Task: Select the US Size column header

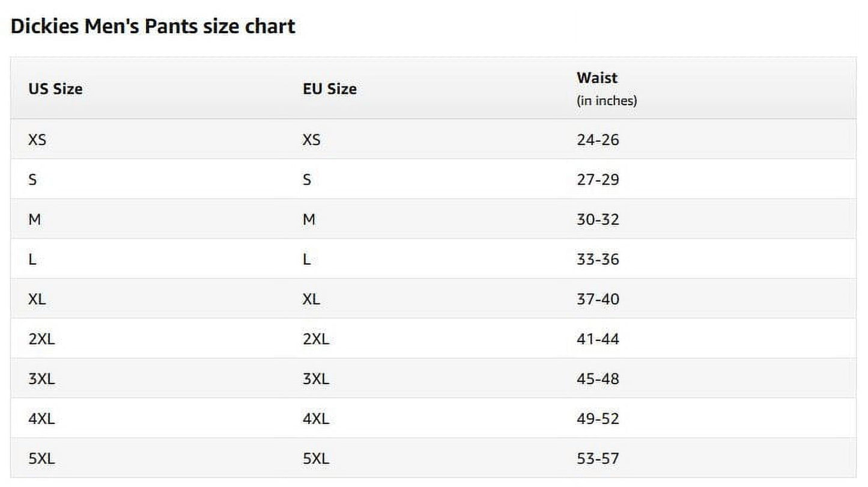Action: click(x=55, y=89)
